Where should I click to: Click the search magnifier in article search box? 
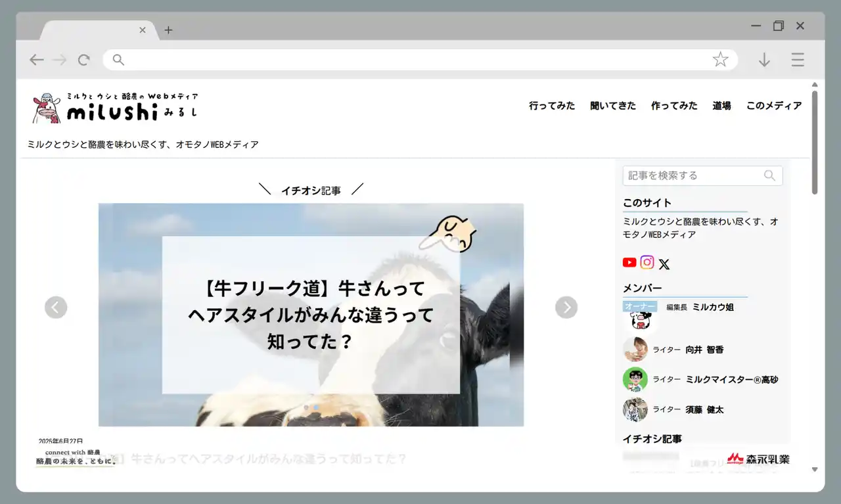click(x=769, y=175)
